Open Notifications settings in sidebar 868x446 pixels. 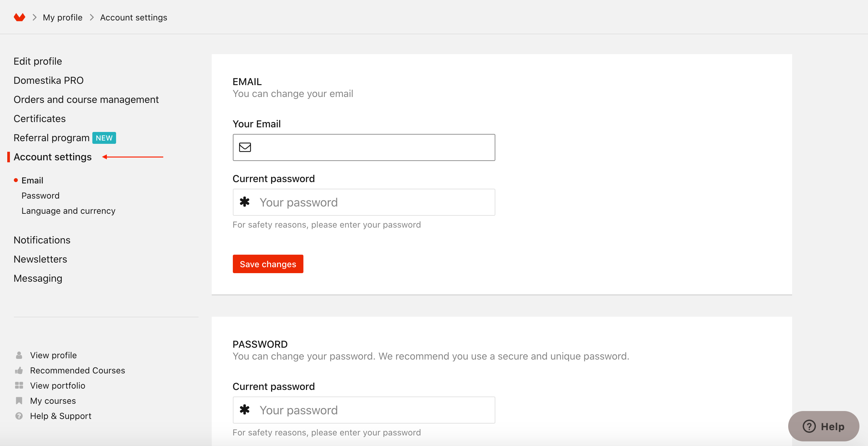click(42, 240)
